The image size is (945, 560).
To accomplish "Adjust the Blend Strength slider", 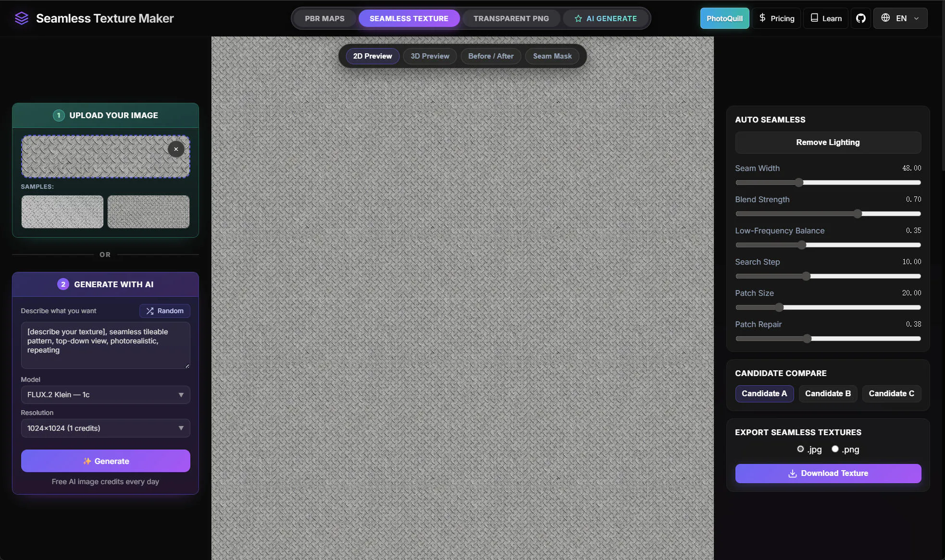I will click(x=828, y=214).
